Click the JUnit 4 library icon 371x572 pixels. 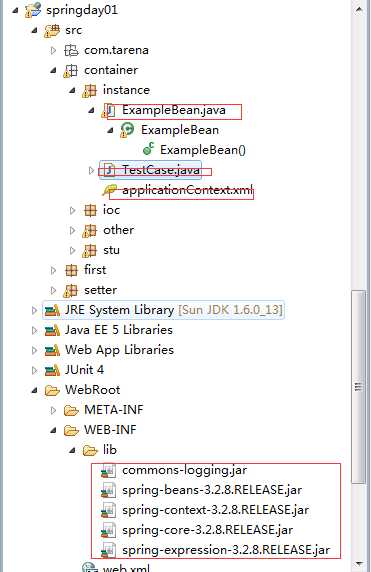tap(52, 370)
